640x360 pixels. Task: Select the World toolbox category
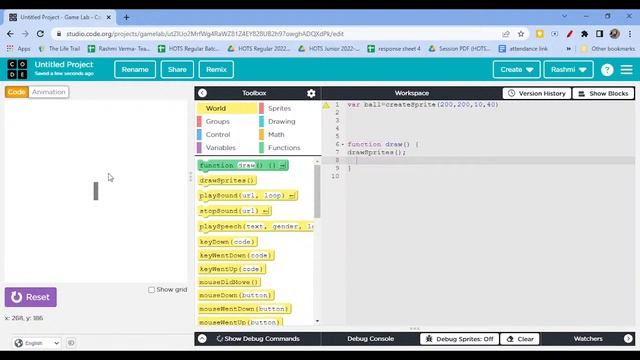(227, 108)
